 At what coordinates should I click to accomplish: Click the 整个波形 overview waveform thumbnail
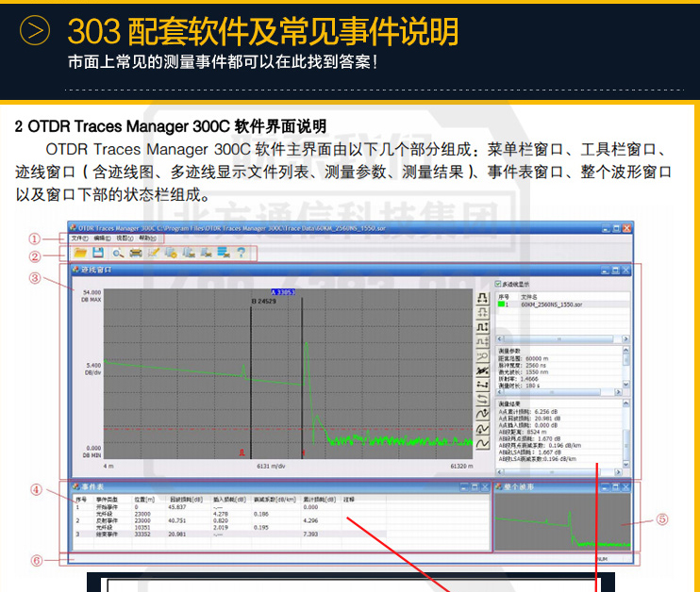(562, 522)
